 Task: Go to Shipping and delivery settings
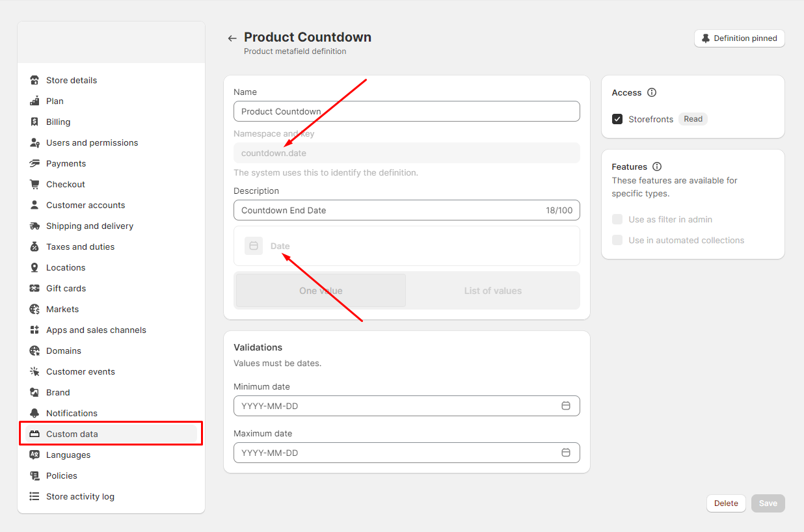pos(90,226)
